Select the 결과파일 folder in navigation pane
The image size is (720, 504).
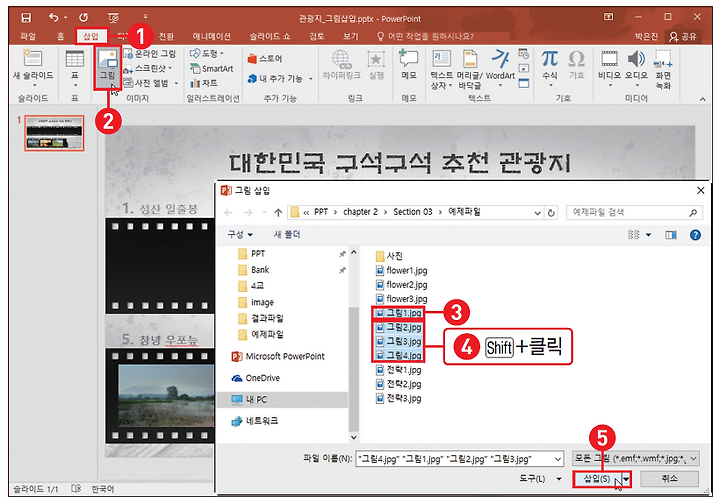[x=261, y=319]
